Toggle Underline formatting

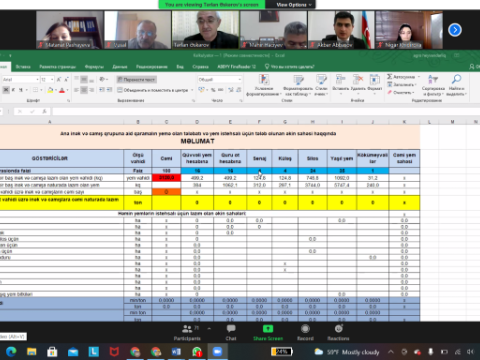[21, 90]
